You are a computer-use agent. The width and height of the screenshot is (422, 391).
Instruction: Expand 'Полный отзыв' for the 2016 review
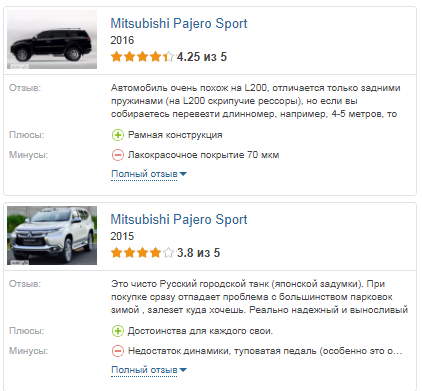pos(144,174)
